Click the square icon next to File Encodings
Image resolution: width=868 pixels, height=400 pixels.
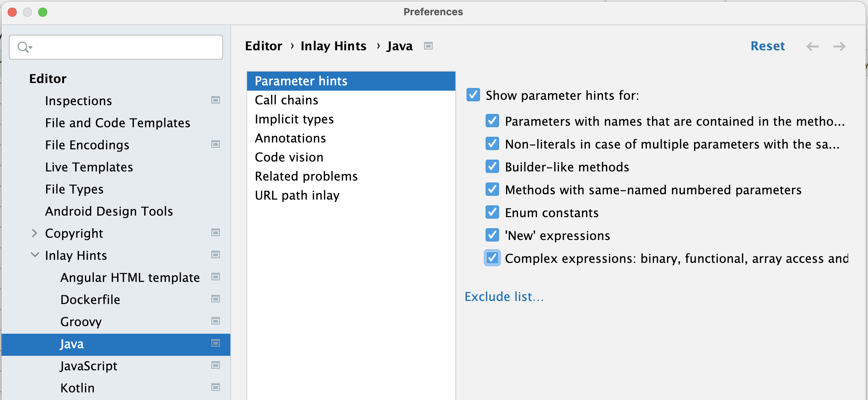point(215,144)
